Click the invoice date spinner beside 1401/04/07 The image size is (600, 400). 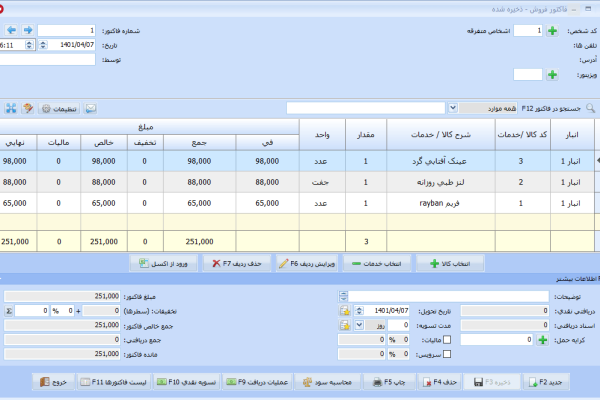pyautogui.click(x=43, y=45)
